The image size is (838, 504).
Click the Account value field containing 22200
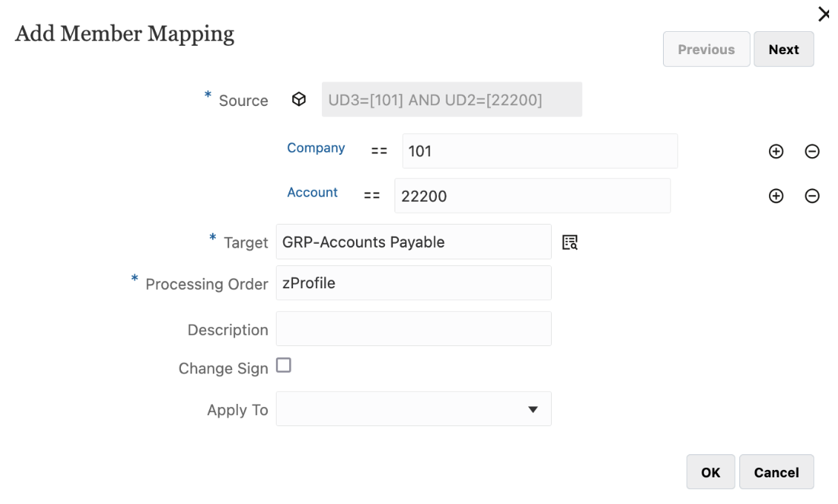(532, 196)
